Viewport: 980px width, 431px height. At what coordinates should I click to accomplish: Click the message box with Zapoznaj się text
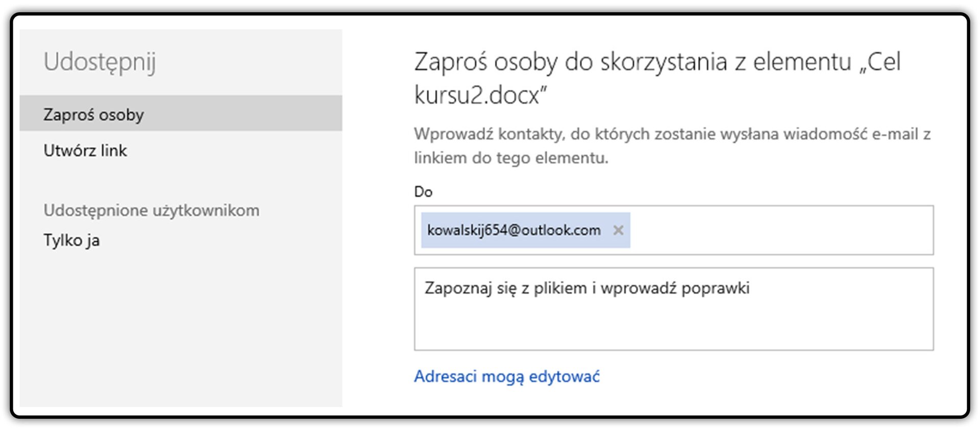click(674, 309)
